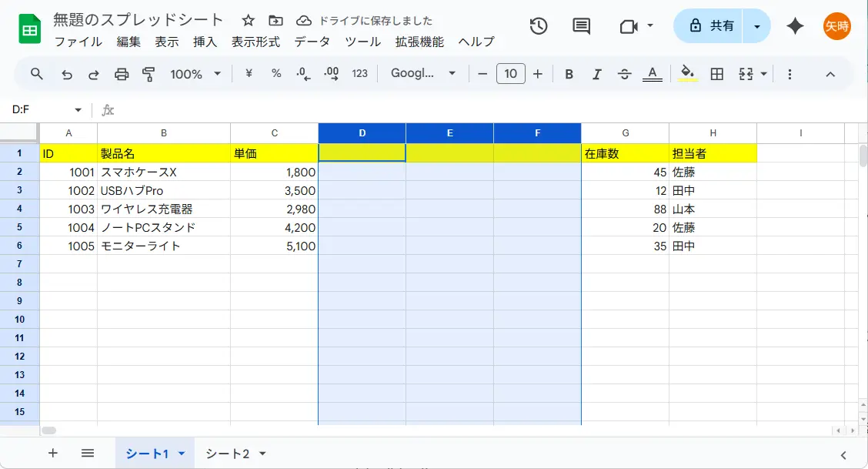This screenshot has width=868, height=469.
Task: Toggle bold formatting
Action: pyautogui.click(x=569, y=74)
